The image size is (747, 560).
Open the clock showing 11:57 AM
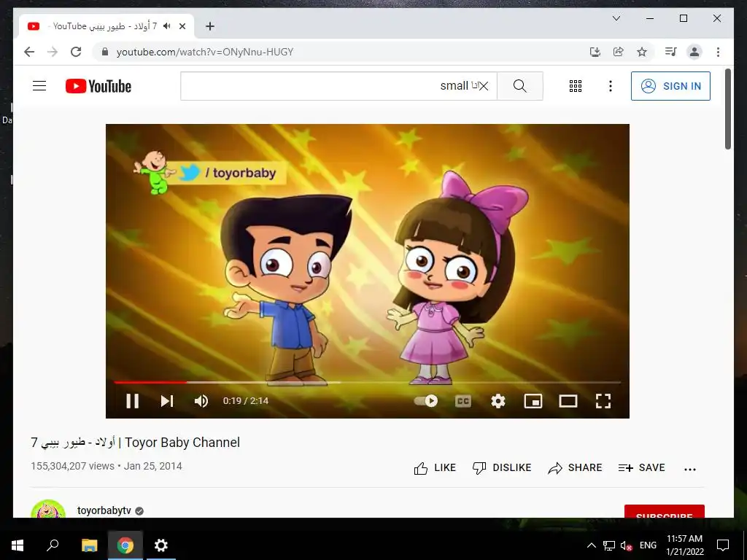click(684, 545)
